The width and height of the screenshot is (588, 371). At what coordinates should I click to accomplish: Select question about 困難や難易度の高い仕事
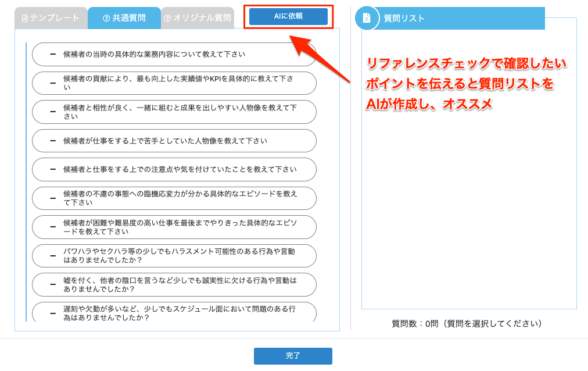[x=174, y=227]
